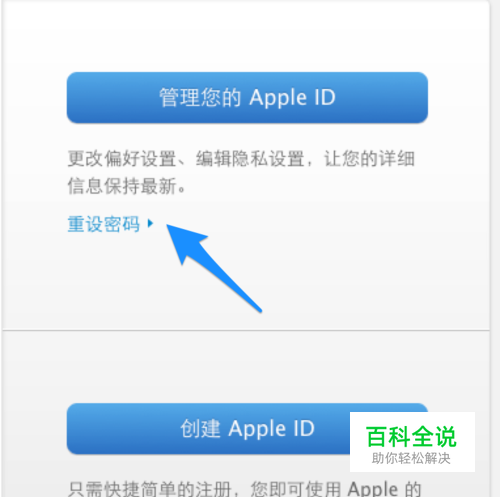Click the 信息保持最新 text line
The height and width of the screenshot is (497, 500).
click(127, 186)
